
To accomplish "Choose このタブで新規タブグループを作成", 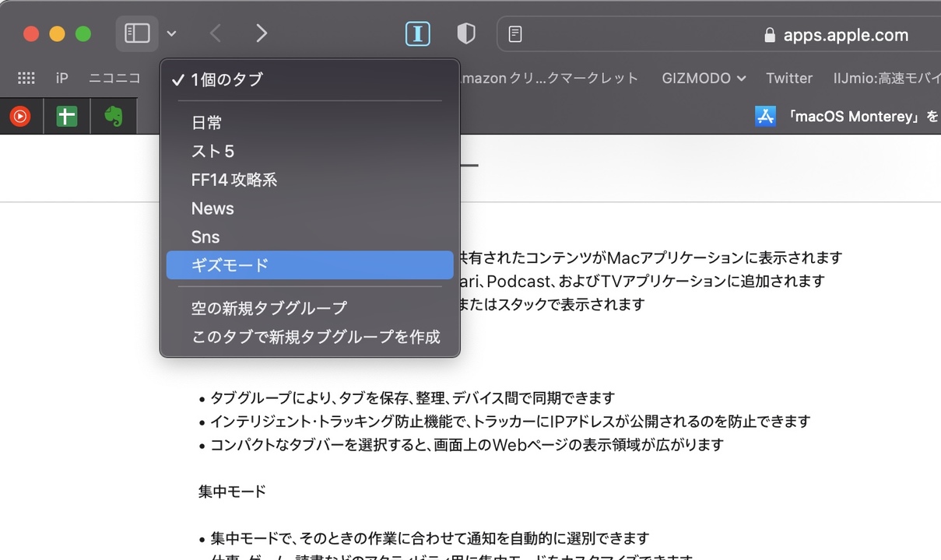I will tap(310, 337).
